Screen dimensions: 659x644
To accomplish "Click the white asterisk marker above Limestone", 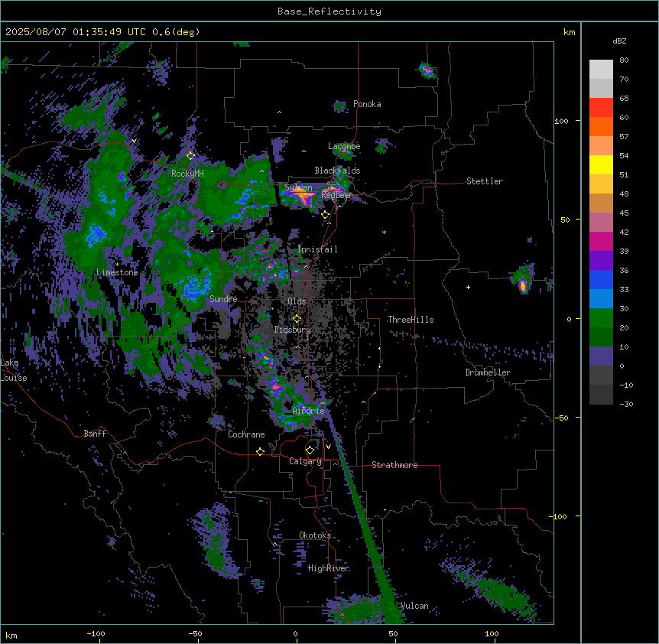I will (x=117, y=264).
